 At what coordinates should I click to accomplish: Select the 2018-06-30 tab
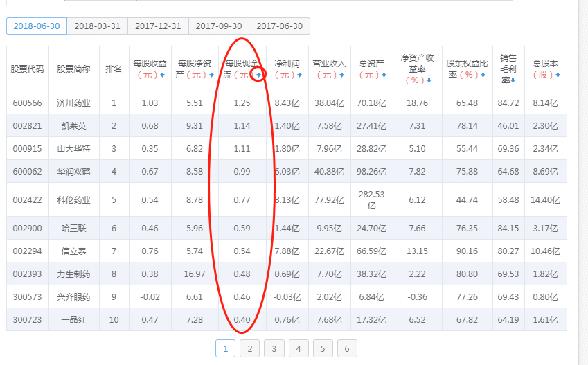click(37, 26)
